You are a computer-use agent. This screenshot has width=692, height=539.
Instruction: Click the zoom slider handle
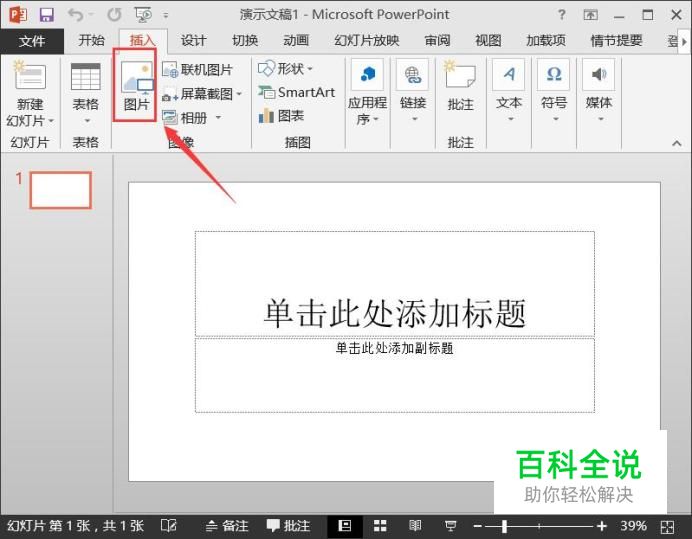point(504,526)
